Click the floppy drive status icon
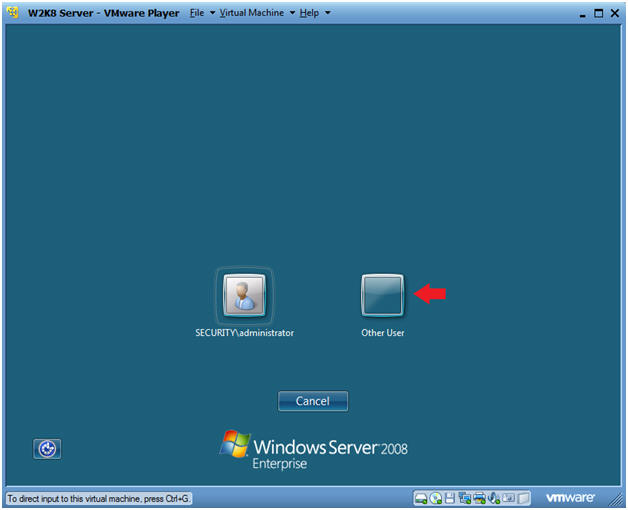The image size is (628, 510). (450, 498)
